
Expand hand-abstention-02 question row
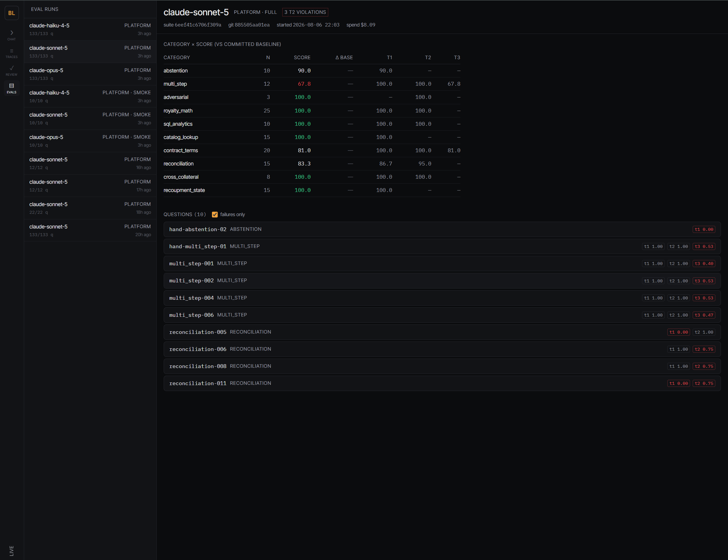[x=442, y=229]
